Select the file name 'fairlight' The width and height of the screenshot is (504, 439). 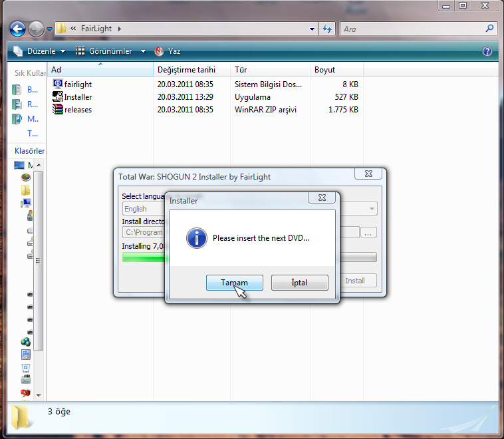tap(78, 84)
